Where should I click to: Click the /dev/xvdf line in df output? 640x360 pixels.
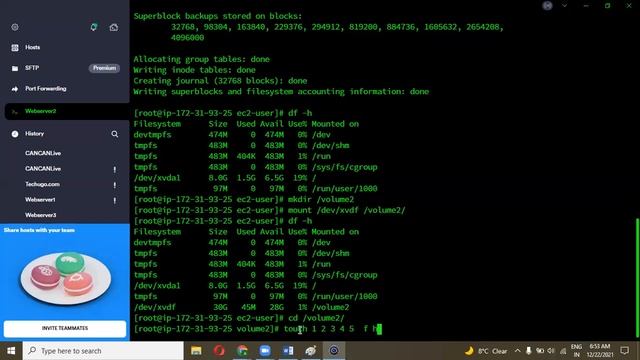coord(242,307)
